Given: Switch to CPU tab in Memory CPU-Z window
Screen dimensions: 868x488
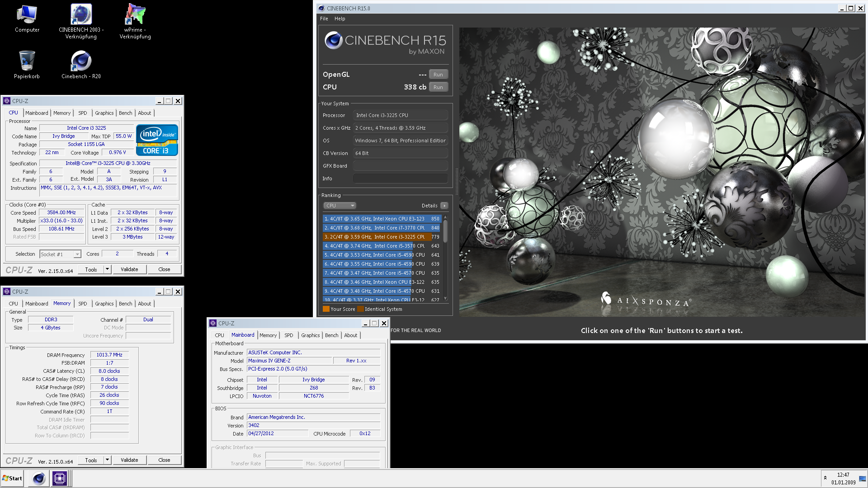Looking at the screenshot, I should (x=14, y=304).
